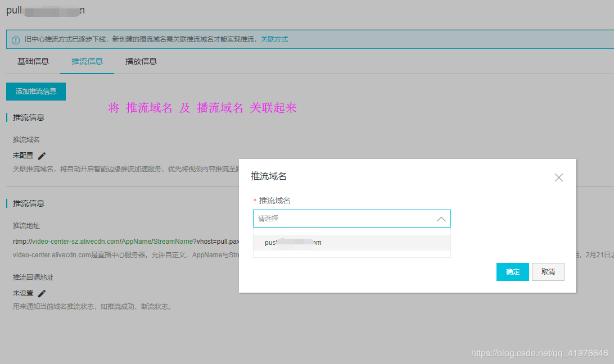Open the 请选择 push domain select box
The width and height of the screenshot is (614, 364).
click(351, 219)
